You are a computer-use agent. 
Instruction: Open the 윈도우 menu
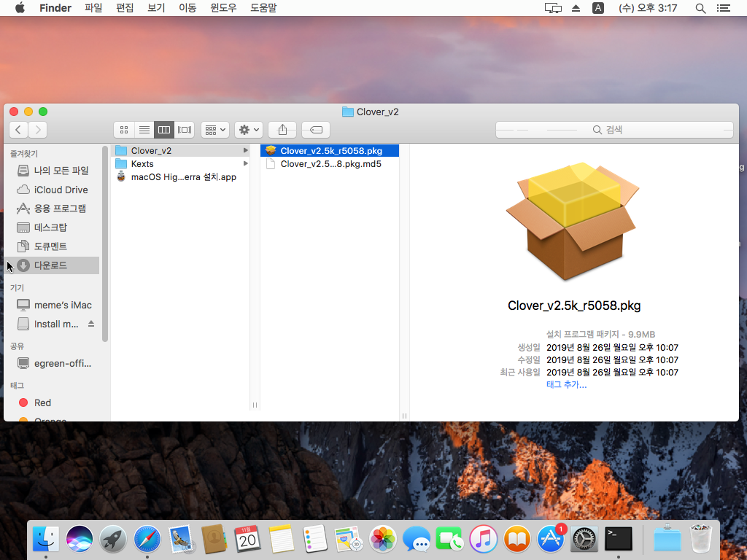pyautogui.click(x=223, y=8)
